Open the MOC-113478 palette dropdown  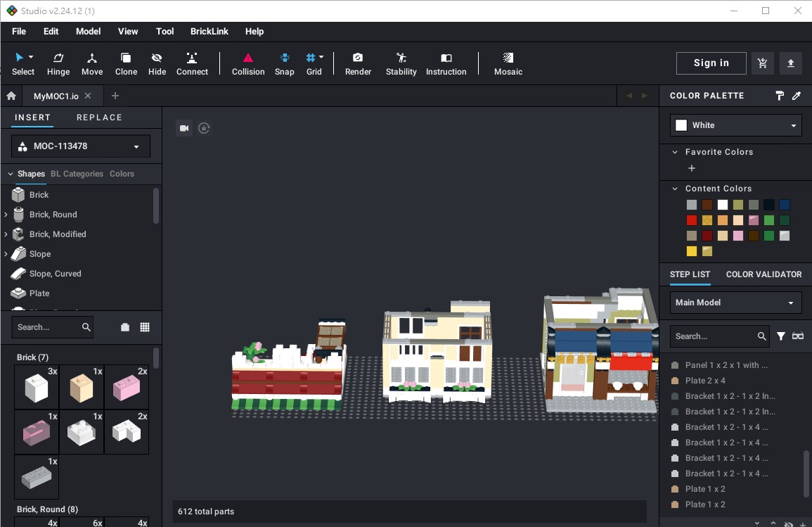(x=81, y=146)
